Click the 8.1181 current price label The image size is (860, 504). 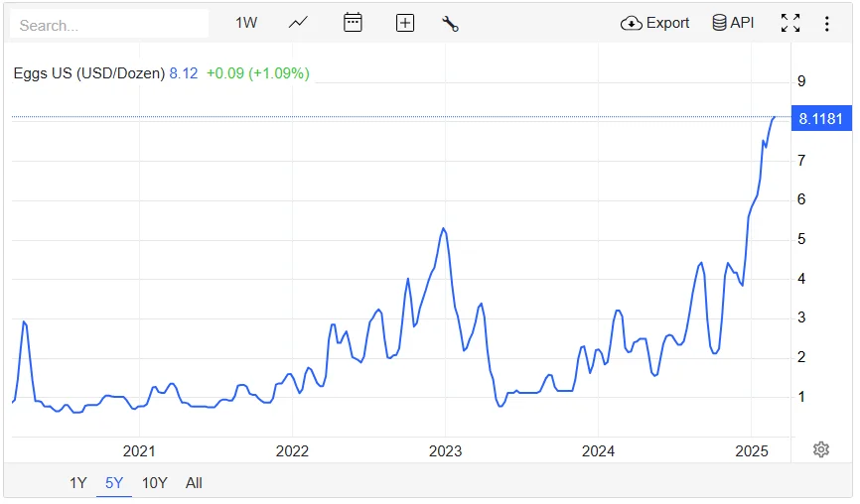coord(821,119)
